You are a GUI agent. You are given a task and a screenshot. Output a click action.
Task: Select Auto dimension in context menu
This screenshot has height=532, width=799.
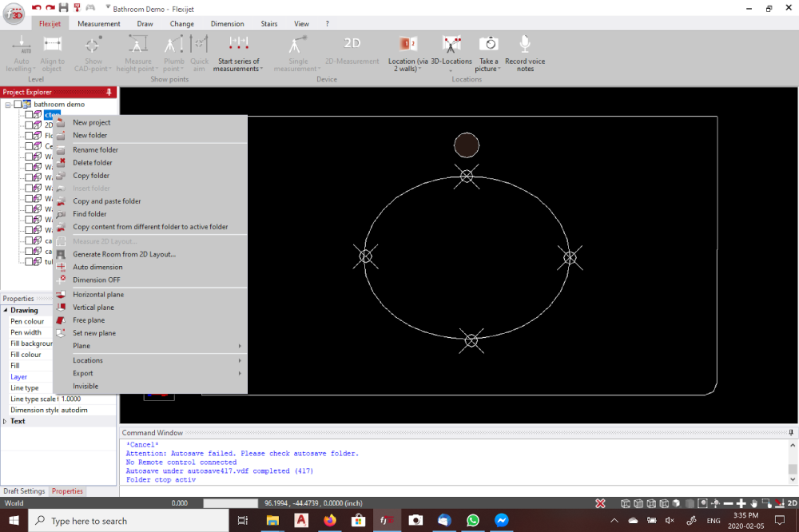97,267
